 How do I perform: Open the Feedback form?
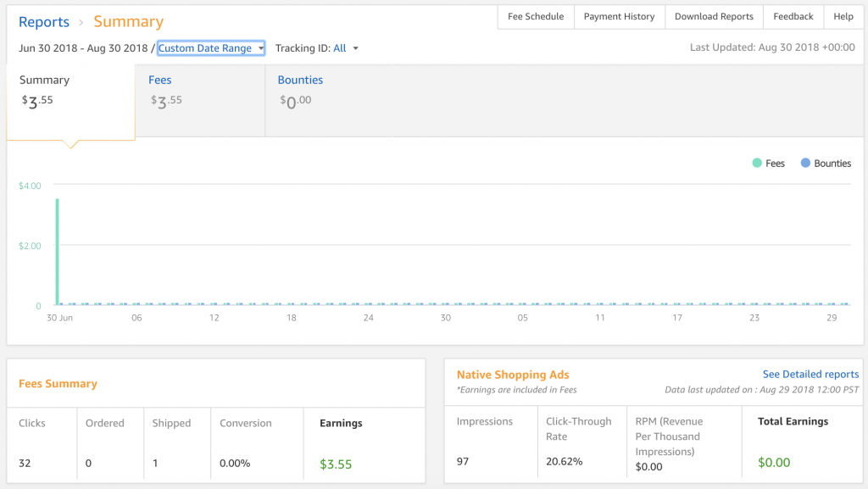[x=793, y=17]
